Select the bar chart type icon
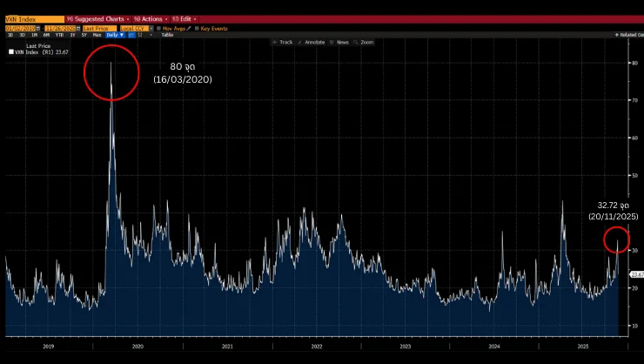Screen dimensions: 644x364 point(140,35)
